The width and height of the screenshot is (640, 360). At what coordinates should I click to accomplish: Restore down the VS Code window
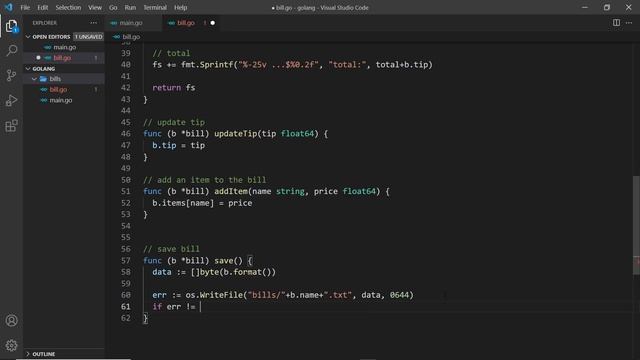607,7
